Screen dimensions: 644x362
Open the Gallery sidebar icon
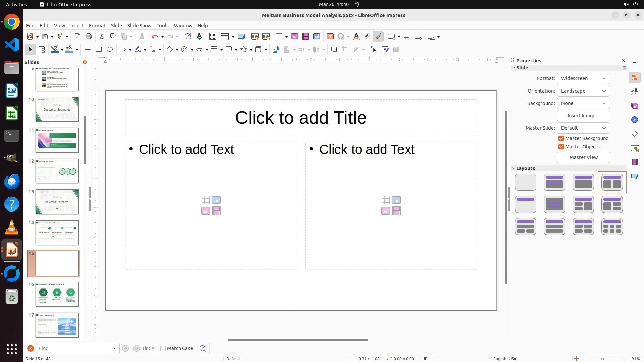[x=634, y=106]
